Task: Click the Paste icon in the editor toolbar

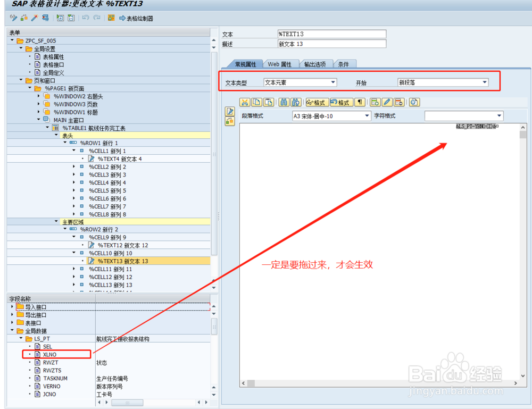Action: click(x=269, y=102)
